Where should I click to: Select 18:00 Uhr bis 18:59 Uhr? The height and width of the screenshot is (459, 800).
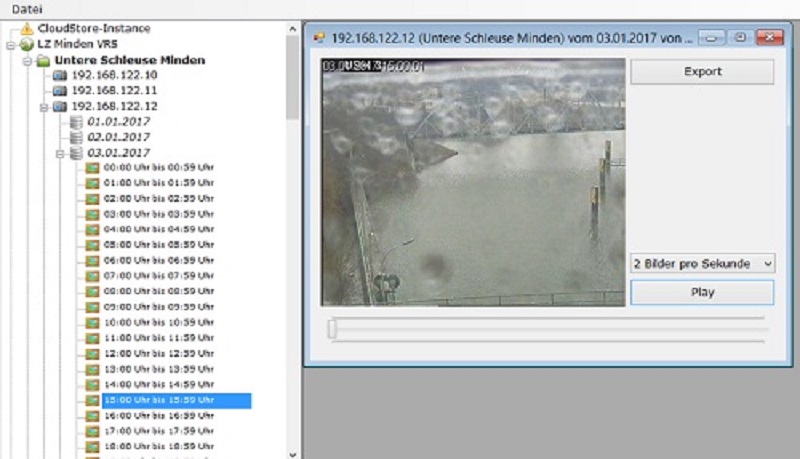click(159, 446)
